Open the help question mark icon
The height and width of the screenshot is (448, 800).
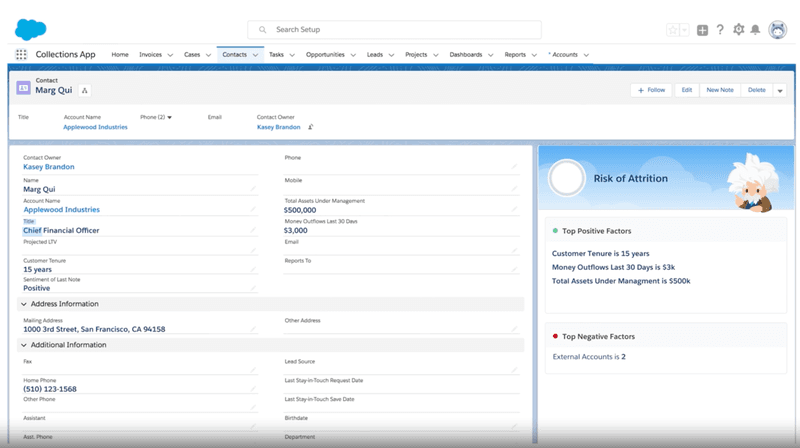click(x=720, y=30)
